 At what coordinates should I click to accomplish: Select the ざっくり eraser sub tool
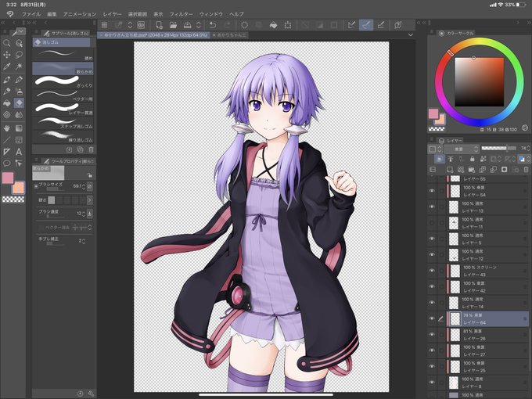coord(63,81)
